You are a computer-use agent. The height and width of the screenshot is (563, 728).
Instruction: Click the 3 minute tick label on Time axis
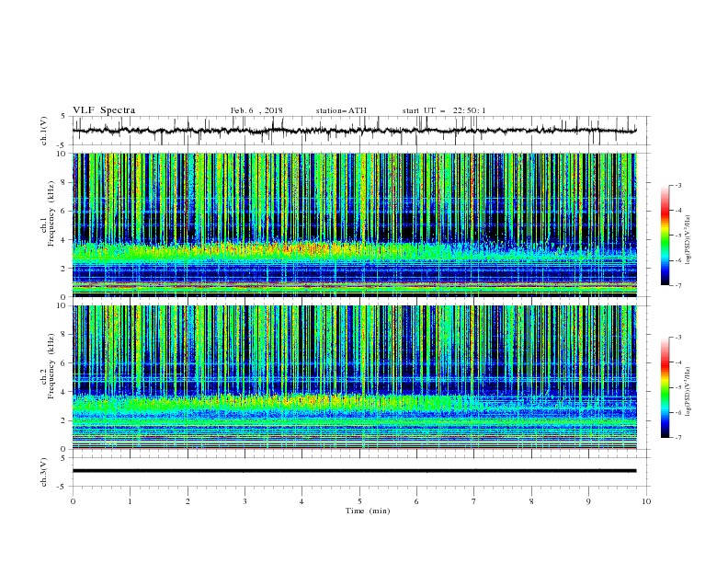point(245,501)
